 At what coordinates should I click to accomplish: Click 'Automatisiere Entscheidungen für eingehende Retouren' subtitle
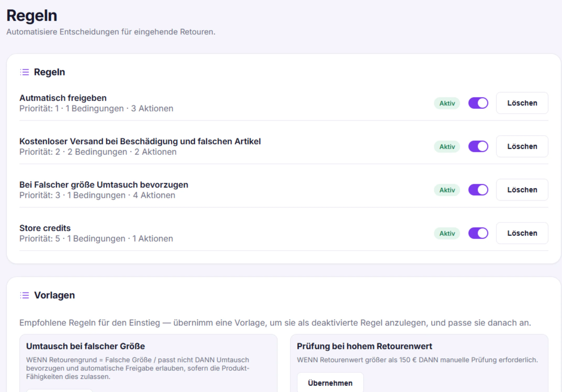111,32
